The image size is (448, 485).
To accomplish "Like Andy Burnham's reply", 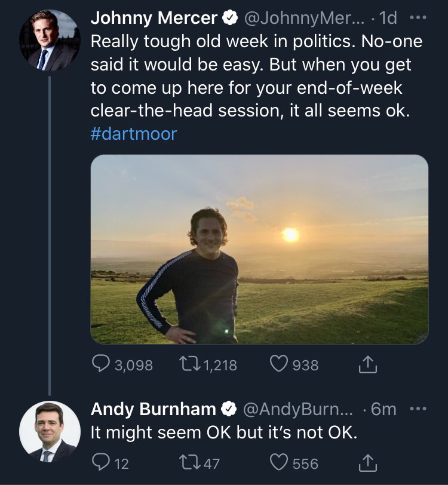I will (x=280, y=463).
